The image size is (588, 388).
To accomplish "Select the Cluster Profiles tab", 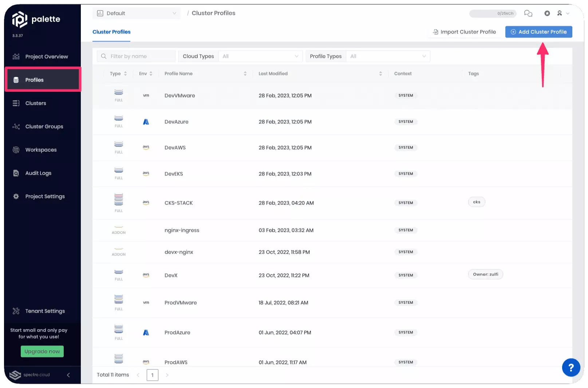I will (111, 32).
